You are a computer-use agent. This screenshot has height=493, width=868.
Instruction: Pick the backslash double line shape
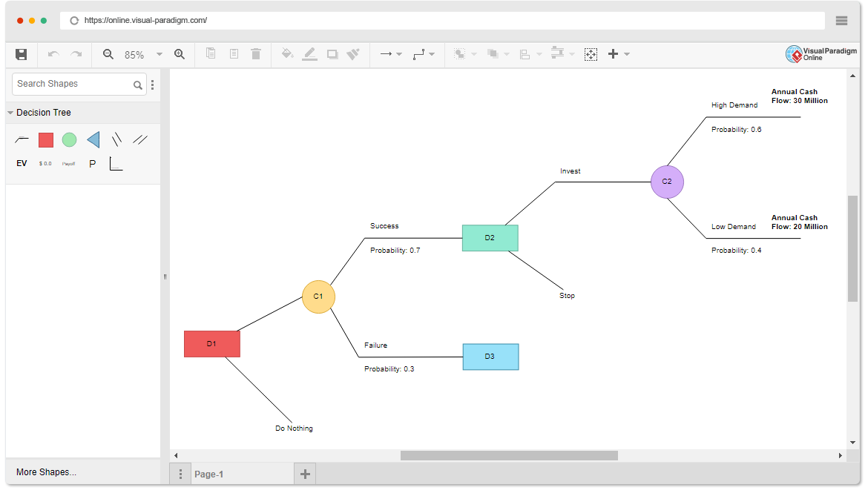click(116, 139)
